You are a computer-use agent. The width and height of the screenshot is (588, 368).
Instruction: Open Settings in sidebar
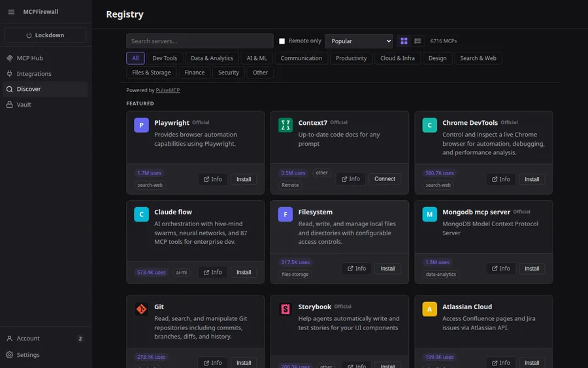[x=45, y=354]
